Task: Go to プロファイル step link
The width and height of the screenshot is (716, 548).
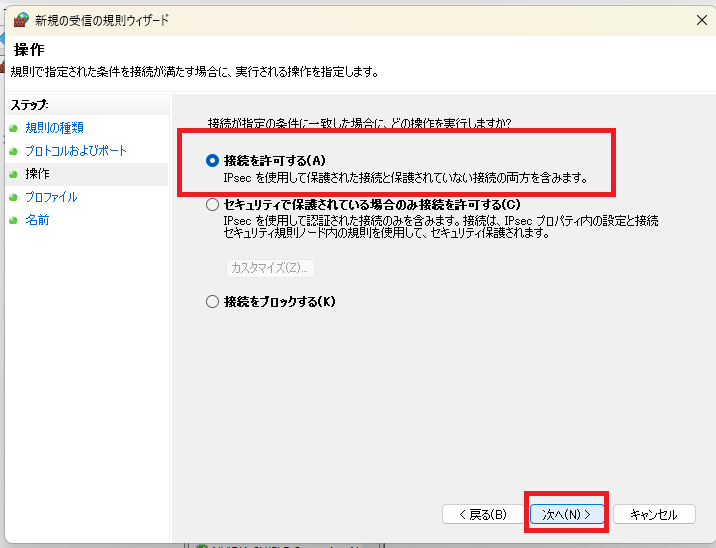Action: (x=51, y=197)
